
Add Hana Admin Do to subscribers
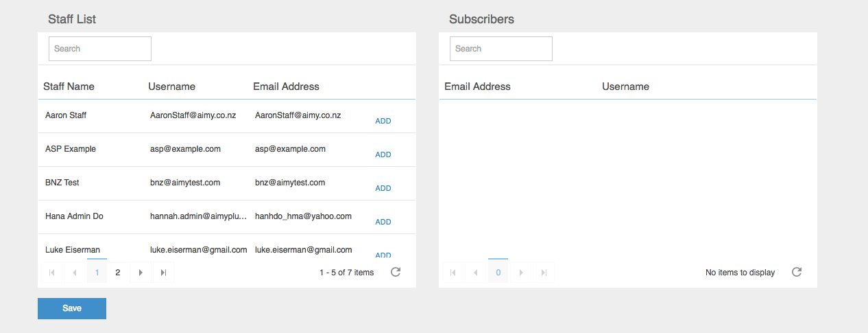383,222
